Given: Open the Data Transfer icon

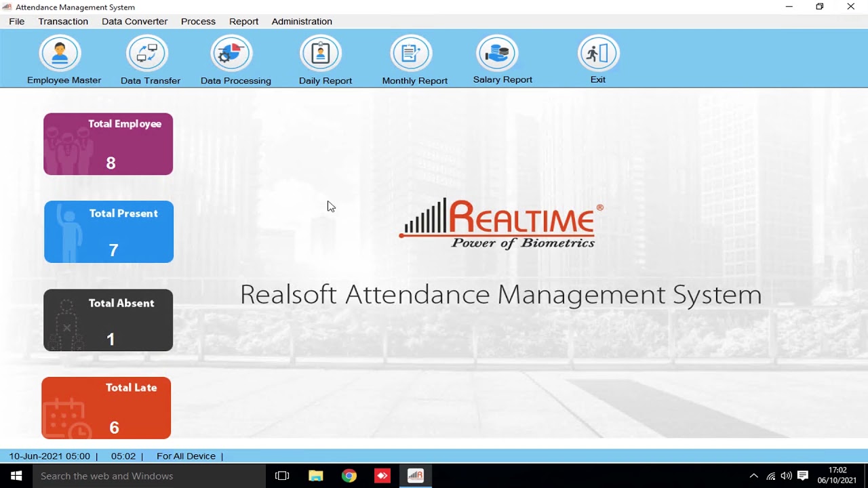Looking at the screenshot, I should (147, 54).
